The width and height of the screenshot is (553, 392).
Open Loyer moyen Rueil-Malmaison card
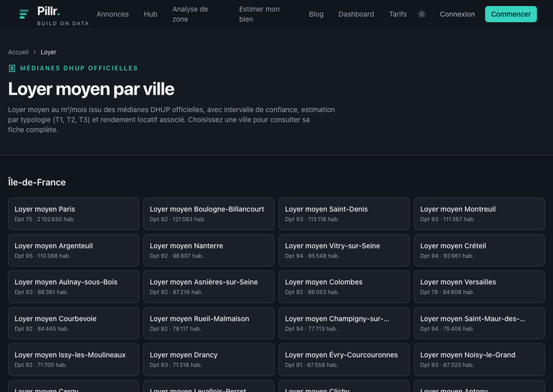click(209, 323)
